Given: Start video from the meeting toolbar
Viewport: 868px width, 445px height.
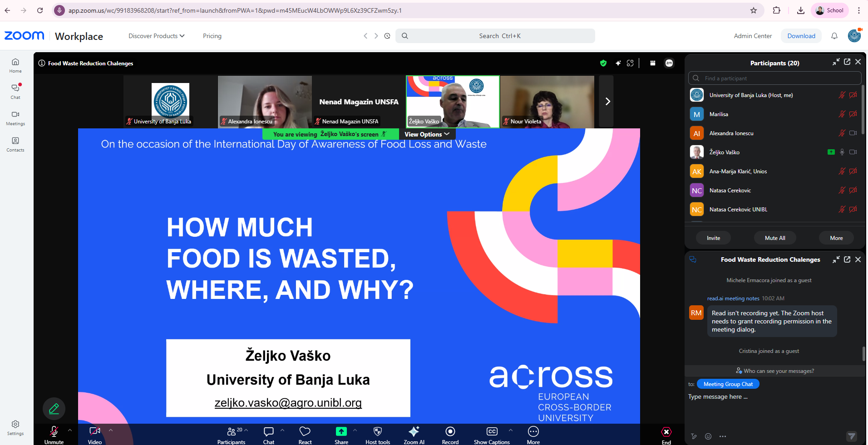Looking at the screenshot, I should click(95, 435).
